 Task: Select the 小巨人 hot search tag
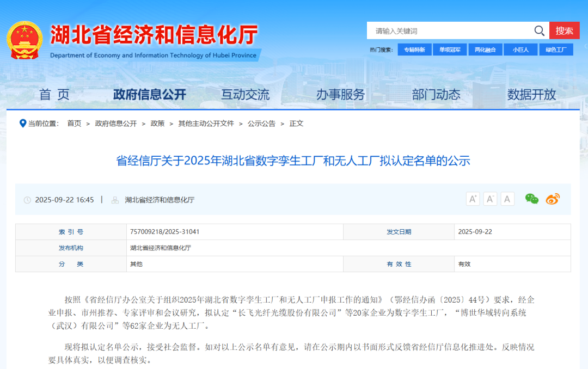[x=520, y=50]
